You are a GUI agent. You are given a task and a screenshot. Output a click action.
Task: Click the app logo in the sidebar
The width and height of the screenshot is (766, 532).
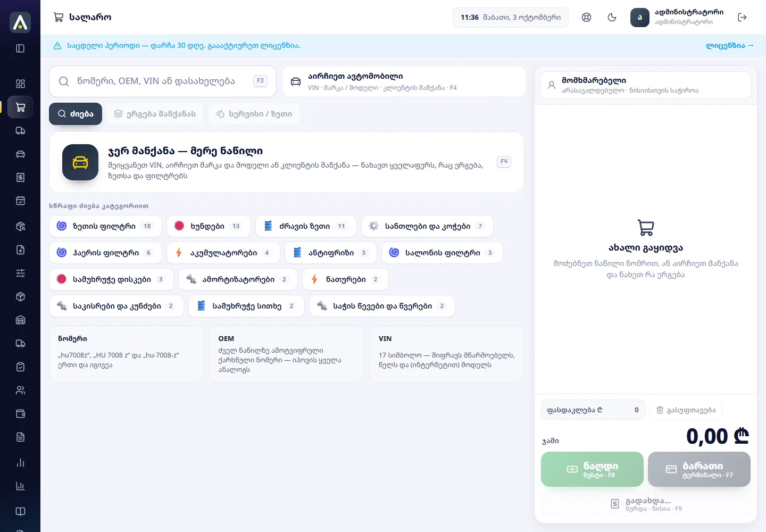click(x=20, y=22)
